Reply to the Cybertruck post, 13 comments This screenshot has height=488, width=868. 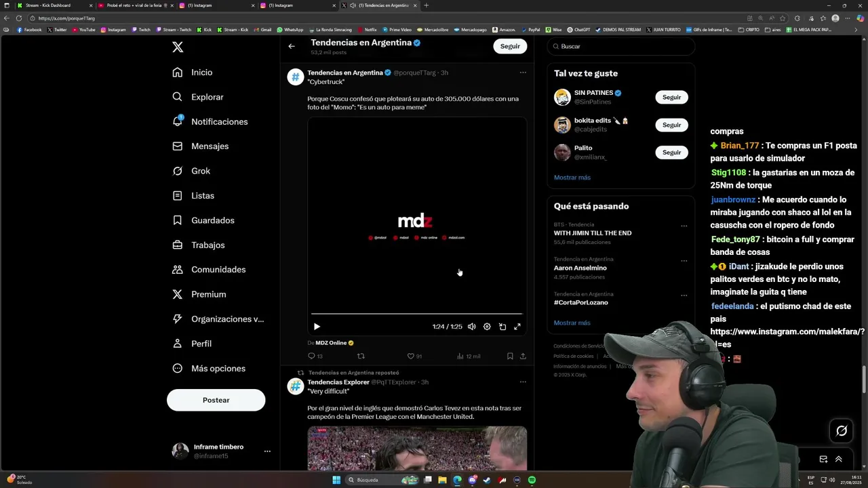point(315,356)
